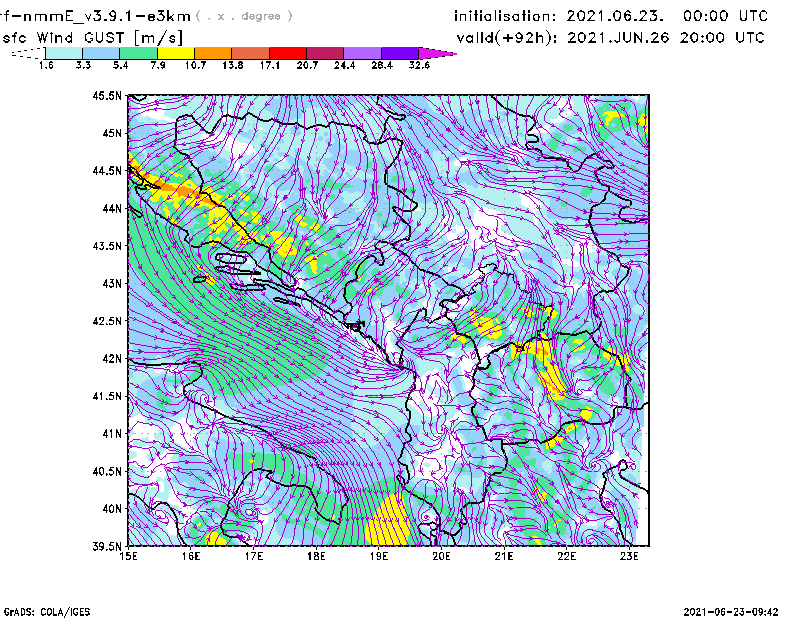Viewport: 800px width, 618px height.
Task: Click the legend value 17.1
Action: pyautogui.click(x=270, y=65)
